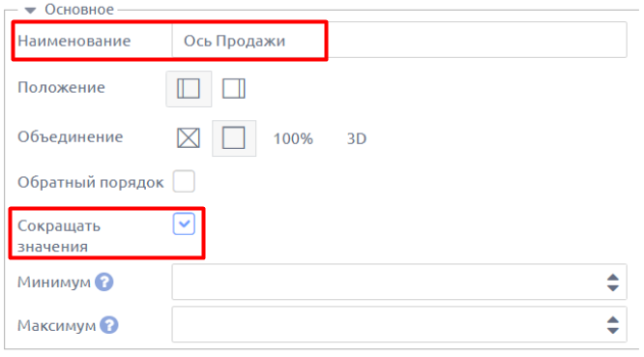Enable the Обратный порядок checkbox

pos(184,182)
